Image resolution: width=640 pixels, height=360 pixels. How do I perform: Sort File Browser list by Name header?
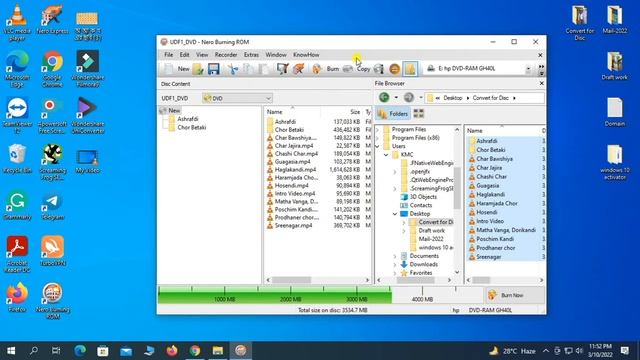pyautogui.click(x=503, y=131)
